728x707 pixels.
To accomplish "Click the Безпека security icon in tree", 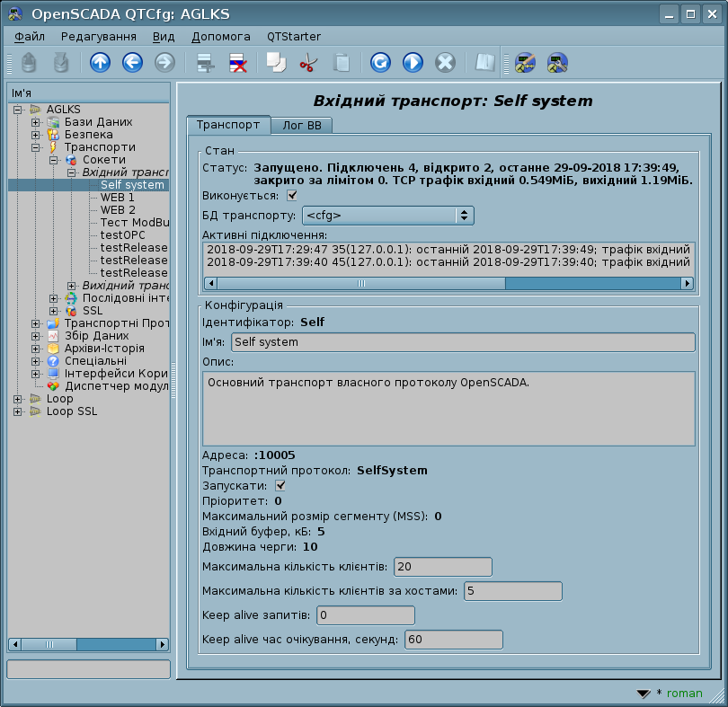I will click(x=53, y=135).
